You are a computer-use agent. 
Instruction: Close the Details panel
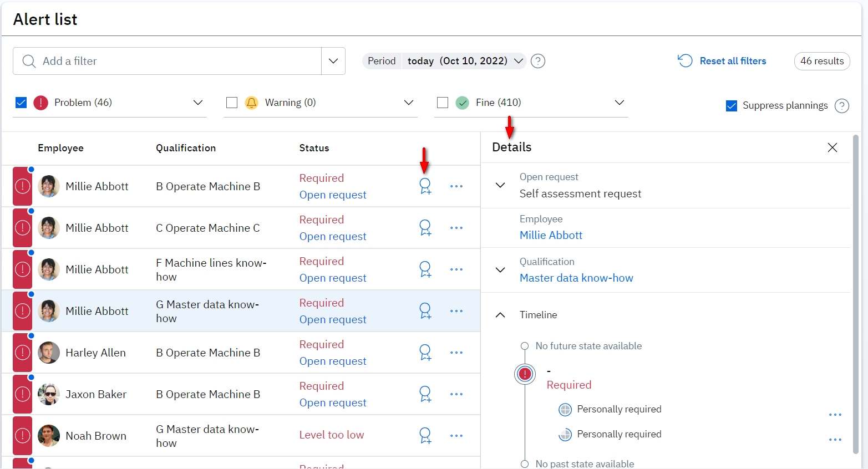tap(832, 147)
